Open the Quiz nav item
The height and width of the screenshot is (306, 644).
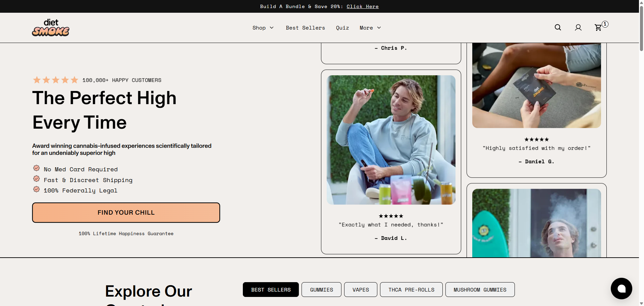click(x=342, y=28)
